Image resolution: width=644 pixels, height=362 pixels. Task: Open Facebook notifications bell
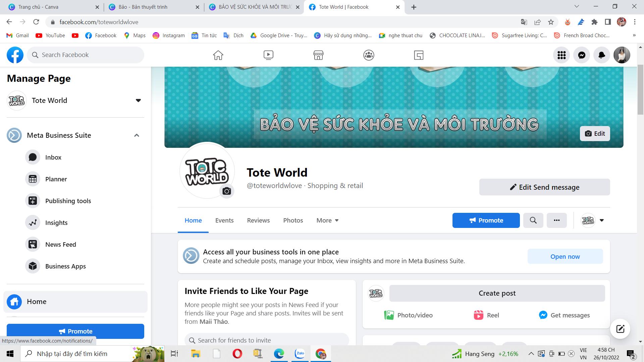(602, 55)
